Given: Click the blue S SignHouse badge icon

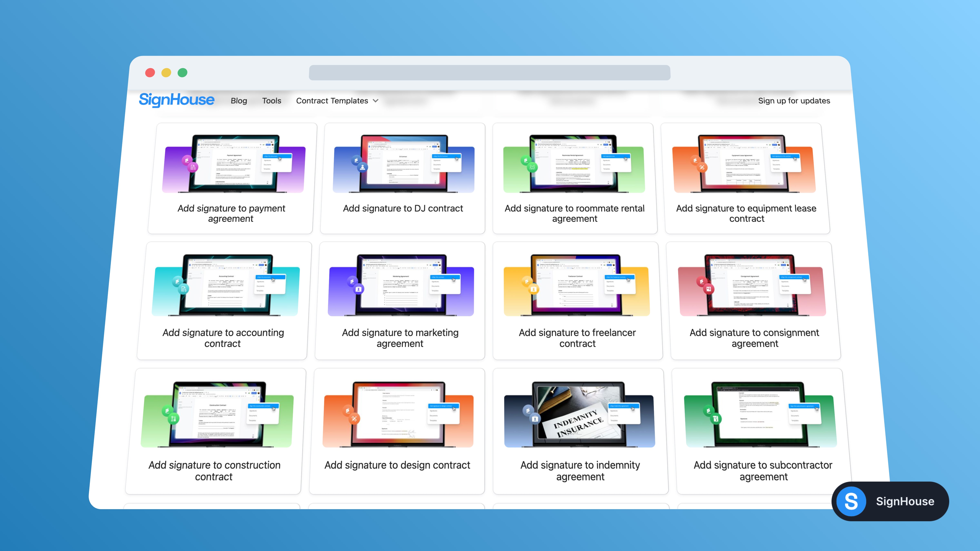Looking at the screenshot, I should (x=851, y=501).
